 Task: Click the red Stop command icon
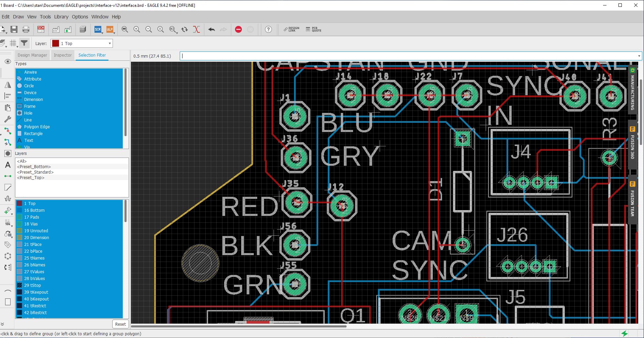[x=238, y=29]
